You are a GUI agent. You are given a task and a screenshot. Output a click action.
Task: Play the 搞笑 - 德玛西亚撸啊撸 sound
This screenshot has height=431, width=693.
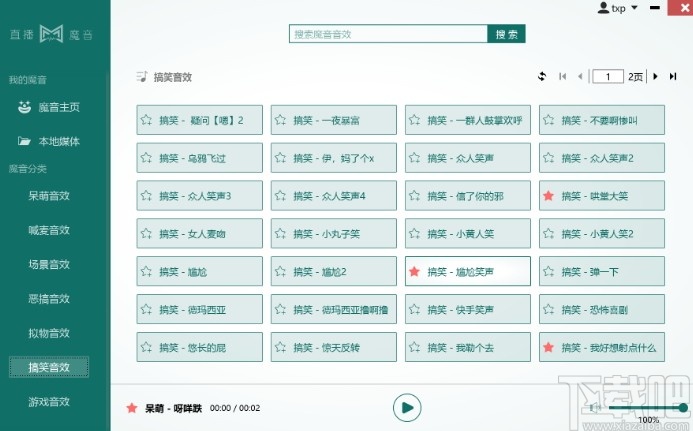334,309
